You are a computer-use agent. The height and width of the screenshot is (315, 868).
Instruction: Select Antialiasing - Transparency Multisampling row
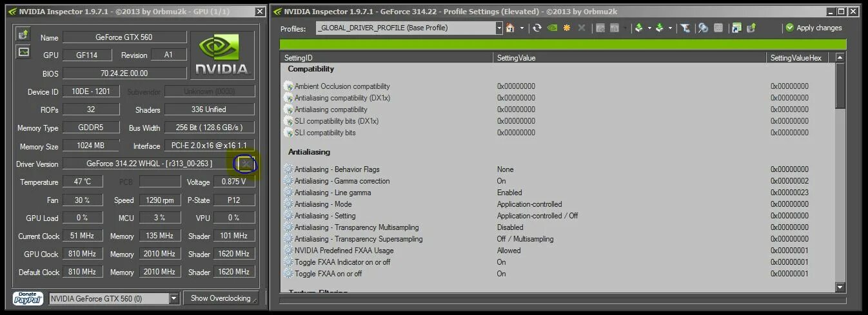pyautogui.click(x=558, y=227)
